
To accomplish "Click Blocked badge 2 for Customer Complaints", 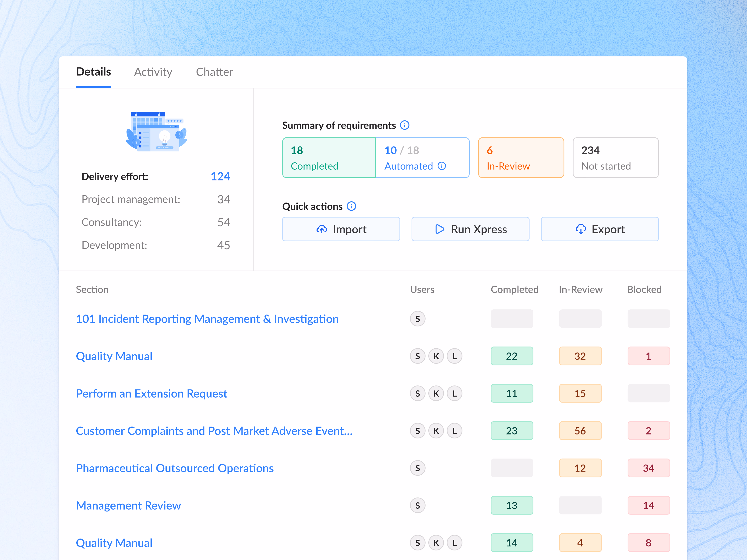I will [649, 431].
